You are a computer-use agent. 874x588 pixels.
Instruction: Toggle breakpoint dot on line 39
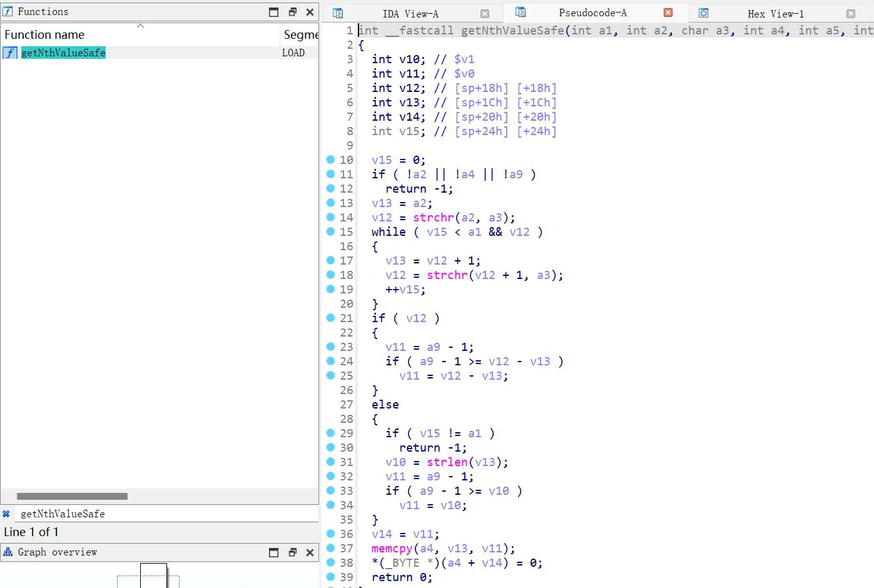[331, 577]
